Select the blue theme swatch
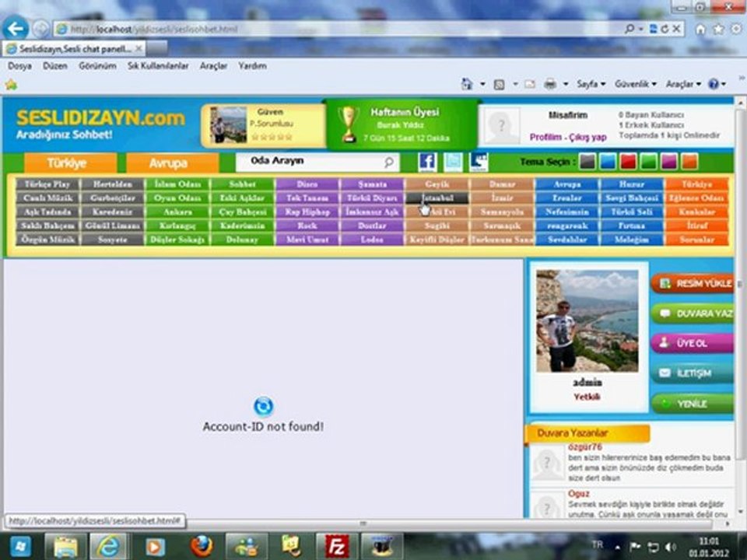The width and height of the screenshot is (747, 560). point(608,162)
